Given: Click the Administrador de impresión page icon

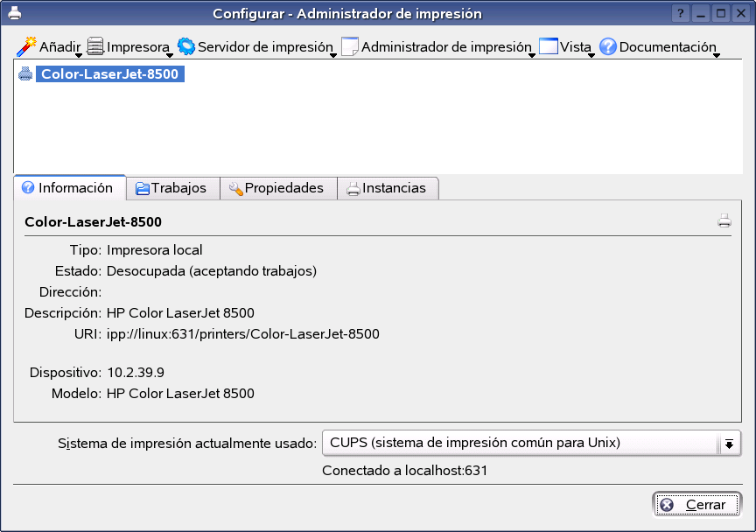Looking at the screenshot, I should pyautogui.click(x=350, y=46).
